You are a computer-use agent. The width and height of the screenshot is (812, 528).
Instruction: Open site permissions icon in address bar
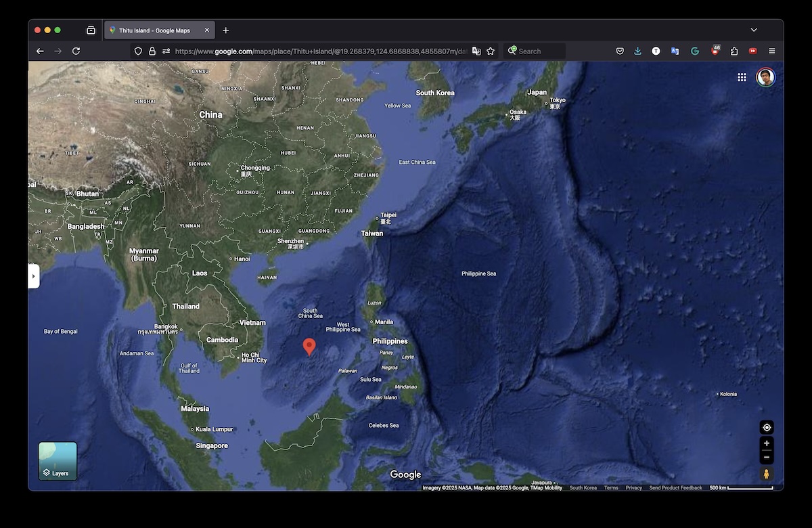166,51
